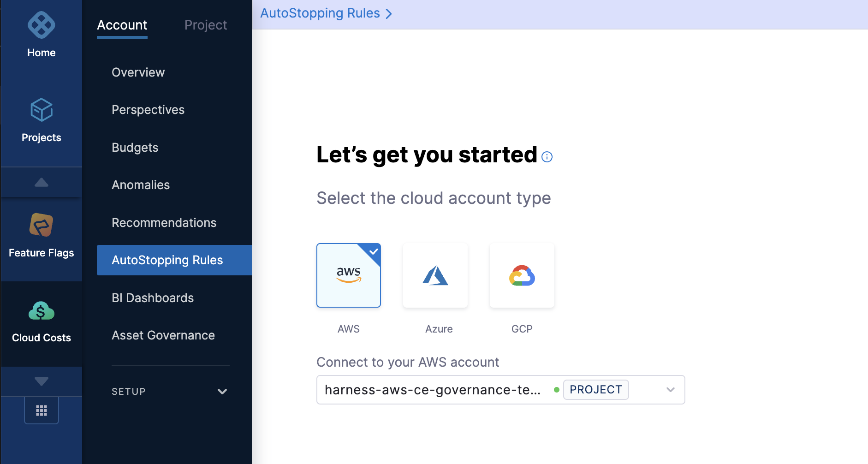Select the GCP cloud account card
Image resolution: width=868 pixels, height=464 pixels.
point(522,275)
